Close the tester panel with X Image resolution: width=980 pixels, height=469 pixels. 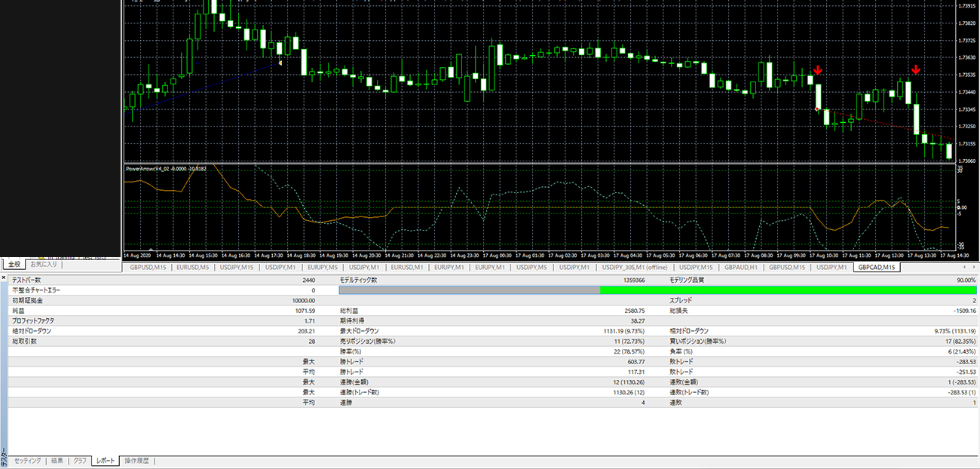coord(4,279)
